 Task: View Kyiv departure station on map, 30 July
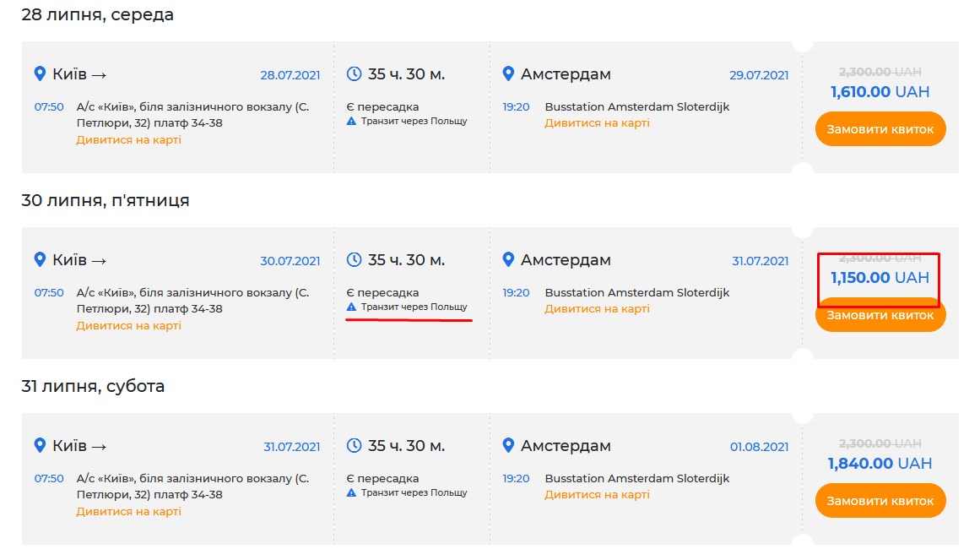pos(128,326)
